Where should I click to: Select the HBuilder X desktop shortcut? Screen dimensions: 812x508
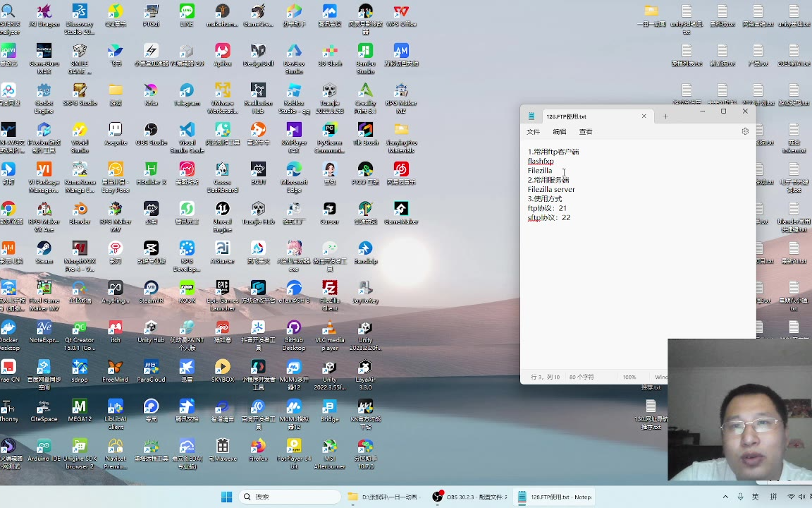[152, 173]
